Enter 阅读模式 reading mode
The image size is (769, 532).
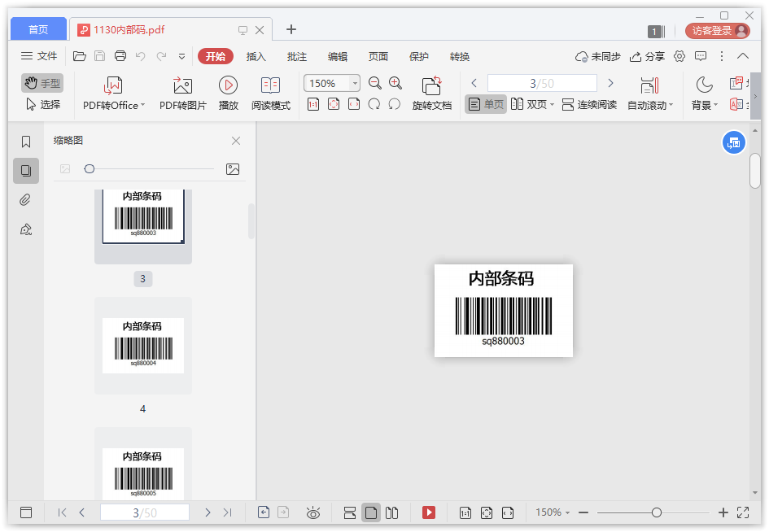pos(271,94)
